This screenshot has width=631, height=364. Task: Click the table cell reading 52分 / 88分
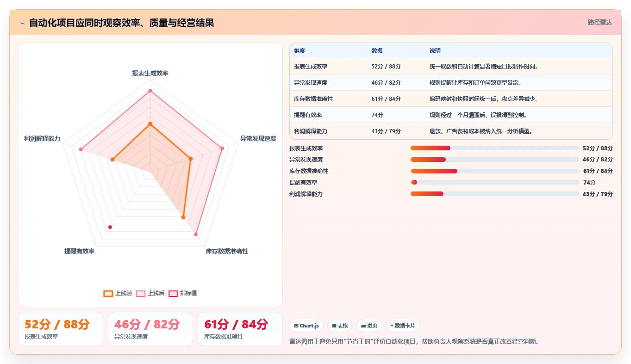(x=386, y=67)
